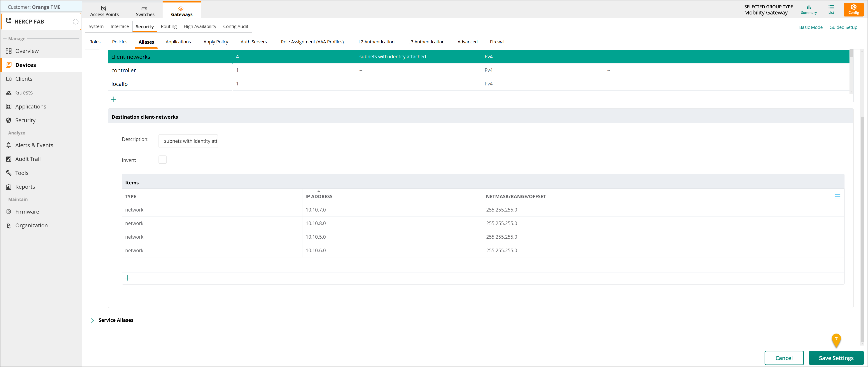The image size is (868, 367).
Task: Click the Summary chart icon
Action: tap(809, 9)
